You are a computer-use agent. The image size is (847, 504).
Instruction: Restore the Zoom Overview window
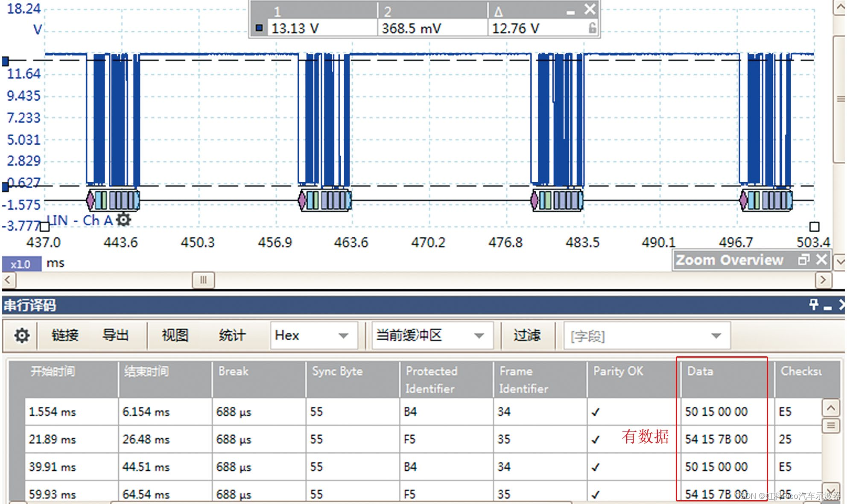tap(804, 259)
